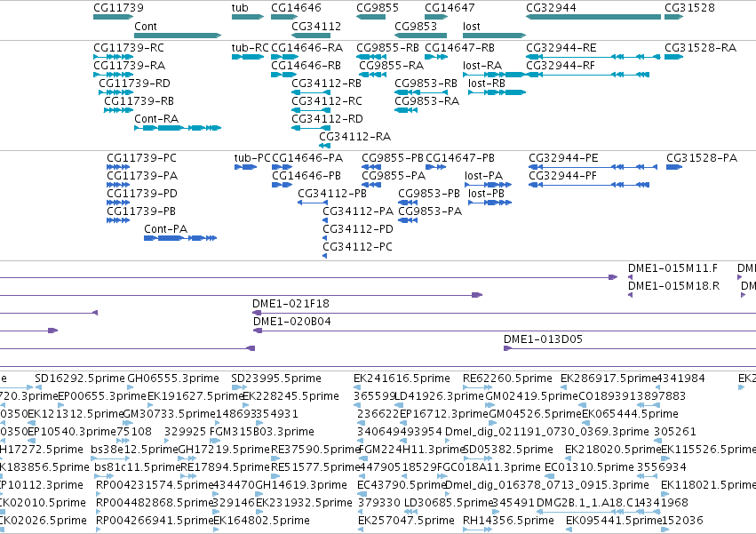This screenshot has height=534, width=756.
Task: Click the CG9853-RB transcript label
Action: [x=426, y=84]
